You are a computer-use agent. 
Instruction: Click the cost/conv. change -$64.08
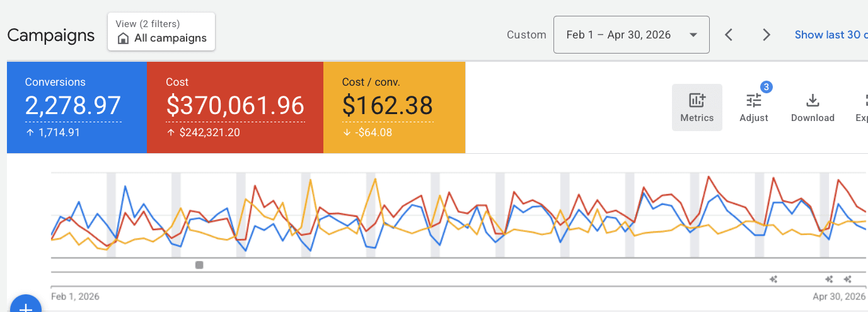pyautogui.click(x=374, y=132)
